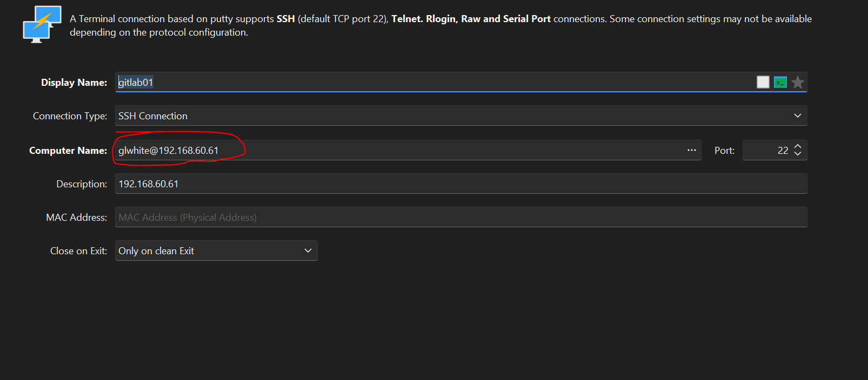
Task: Click the Port value field showing 22
Action: [767, 151]
